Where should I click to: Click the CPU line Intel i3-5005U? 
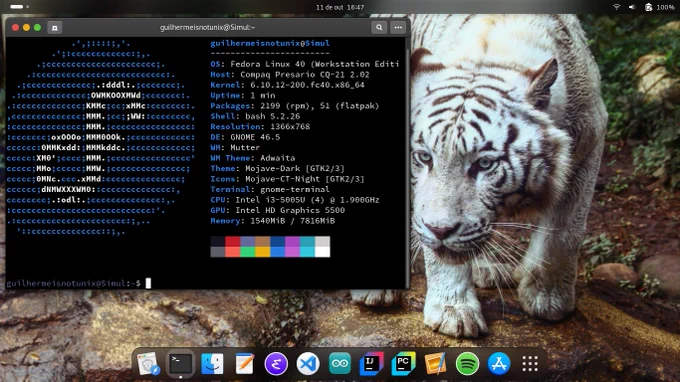[x=294, y=200]
